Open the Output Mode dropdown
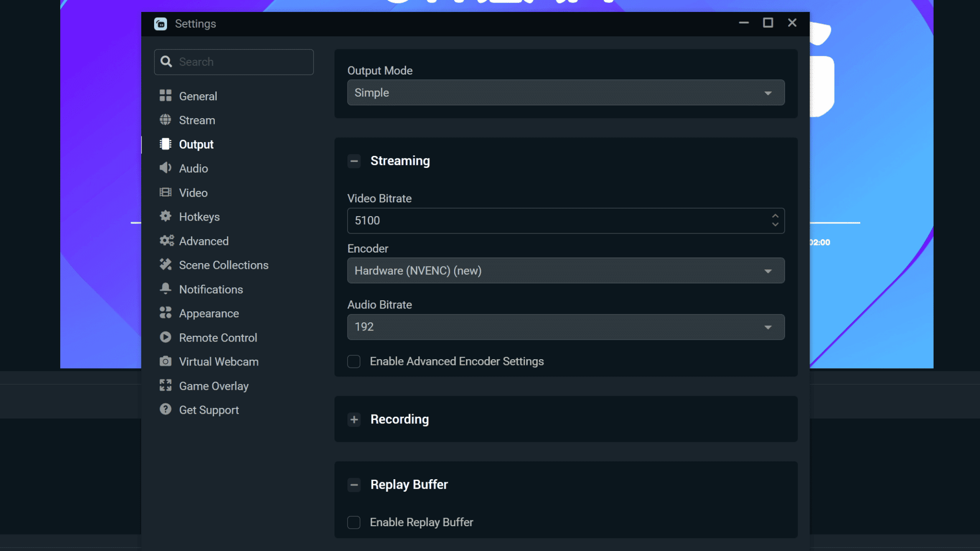Screen dimensions: 980x551 [565, 93]
